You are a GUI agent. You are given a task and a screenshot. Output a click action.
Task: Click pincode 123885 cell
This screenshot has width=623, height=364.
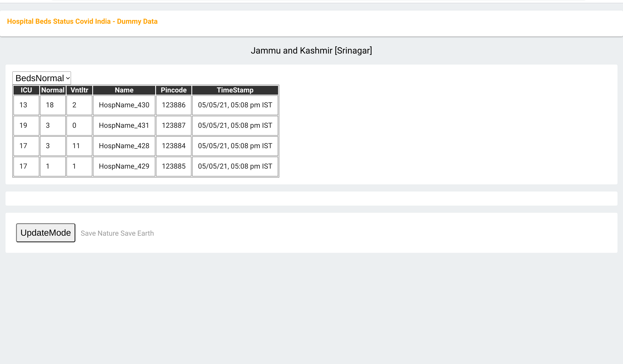[173, 166]
